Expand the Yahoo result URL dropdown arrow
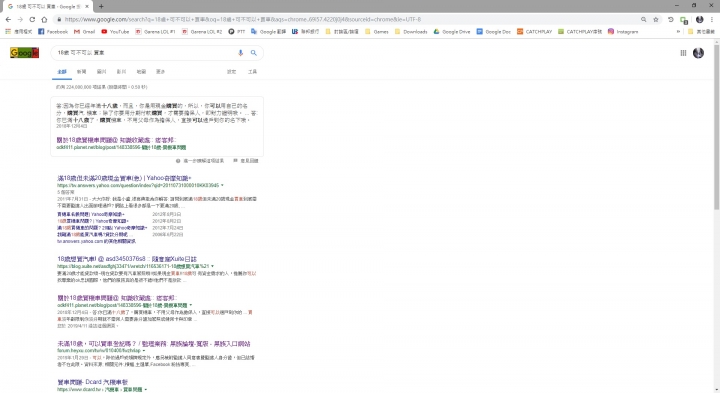Viewport: 720px width, 393px height. point(222,185)
